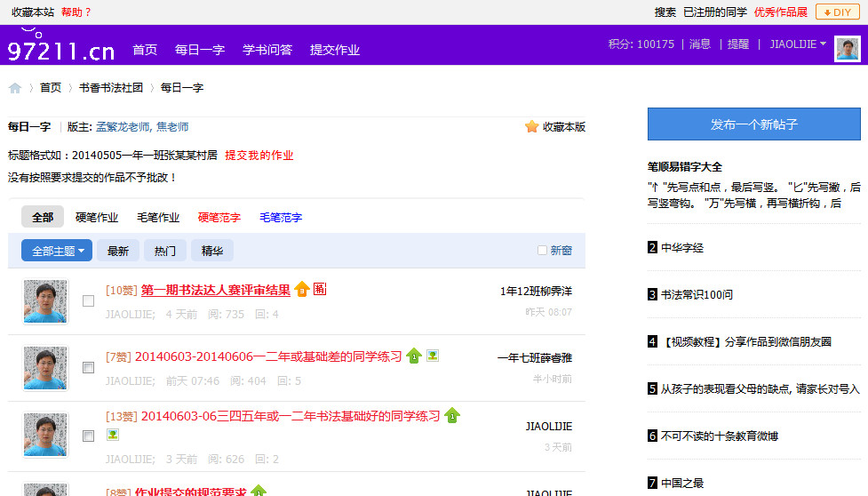Click last replier 1年12班柳弄洋
Viewport: 868px width, 496px height.
point(536,292)
